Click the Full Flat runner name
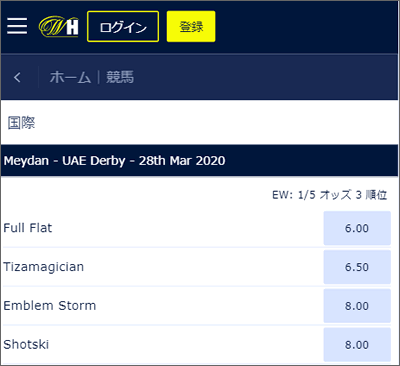This screenshot has width=400, height=366. tap(28, 228)
